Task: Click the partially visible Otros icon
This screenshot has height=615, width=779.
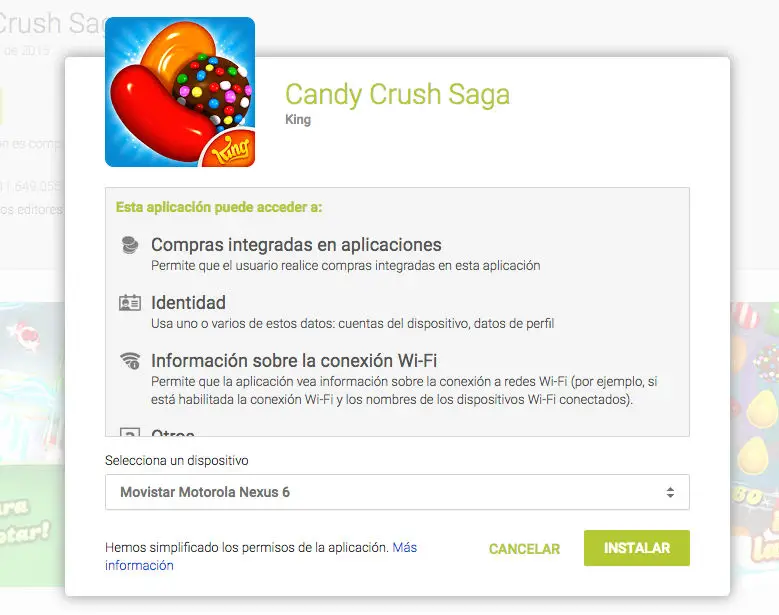Action: 130,432
